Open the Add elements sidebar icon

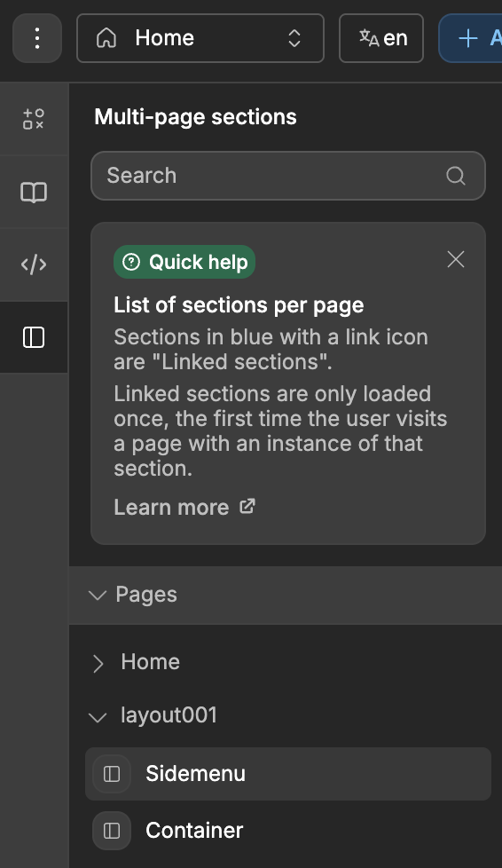[x=34, y=118]
